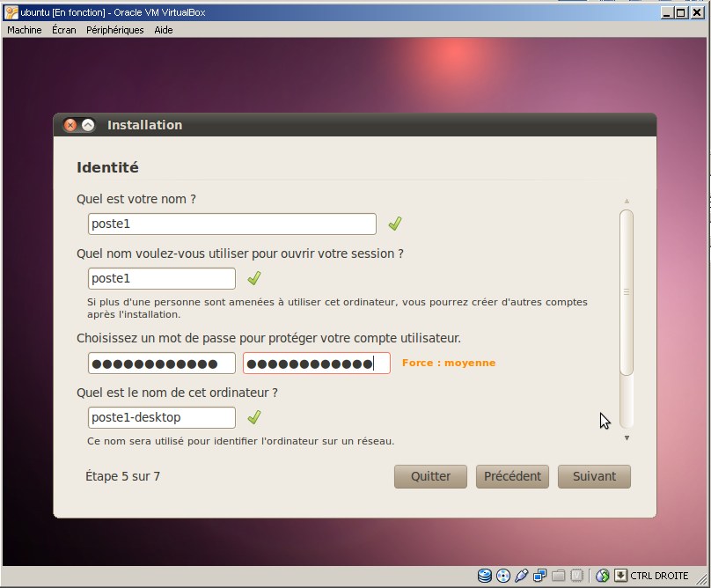
Task: Open the Aide menu
Action: 164,30
